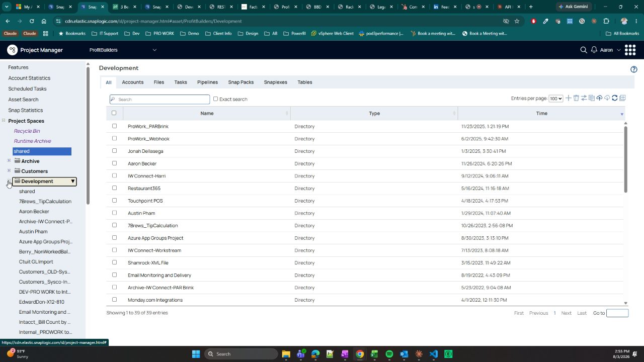
Task: Open the nine-dot apps launcher
Action: (x=630, y=50)
